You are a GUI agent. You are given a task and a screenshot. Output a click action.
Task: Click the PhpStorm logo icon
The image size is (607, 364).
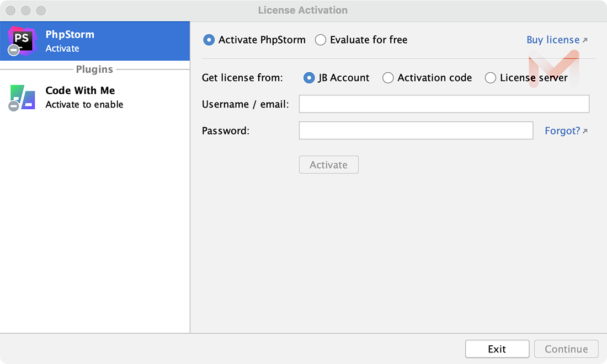click(22, 40)
